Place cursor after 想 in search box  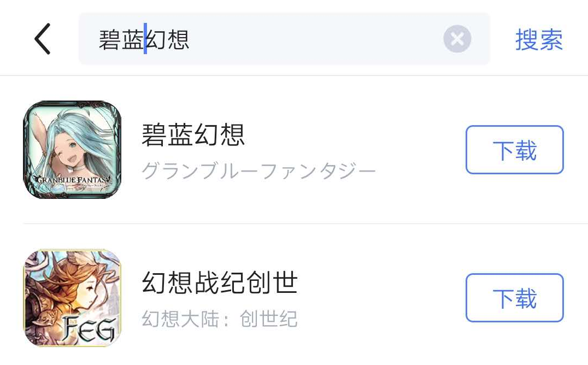[190, 39]
